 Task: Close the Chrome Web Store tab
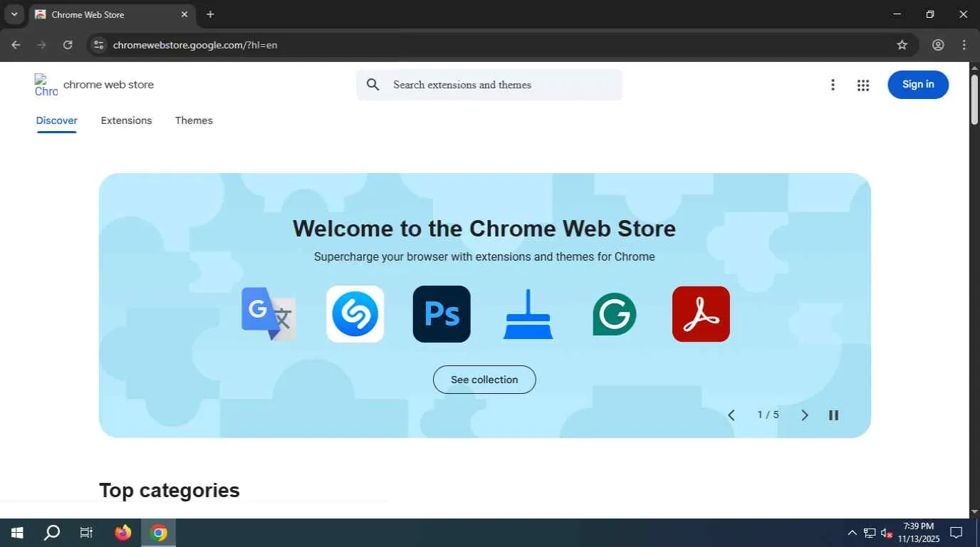coord(184,14)
